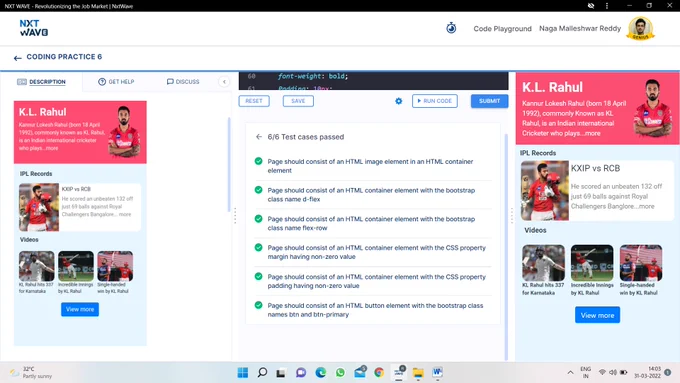This screenshot has width=680, height=383.
Task: Click the Reset button
Action: 254,101
